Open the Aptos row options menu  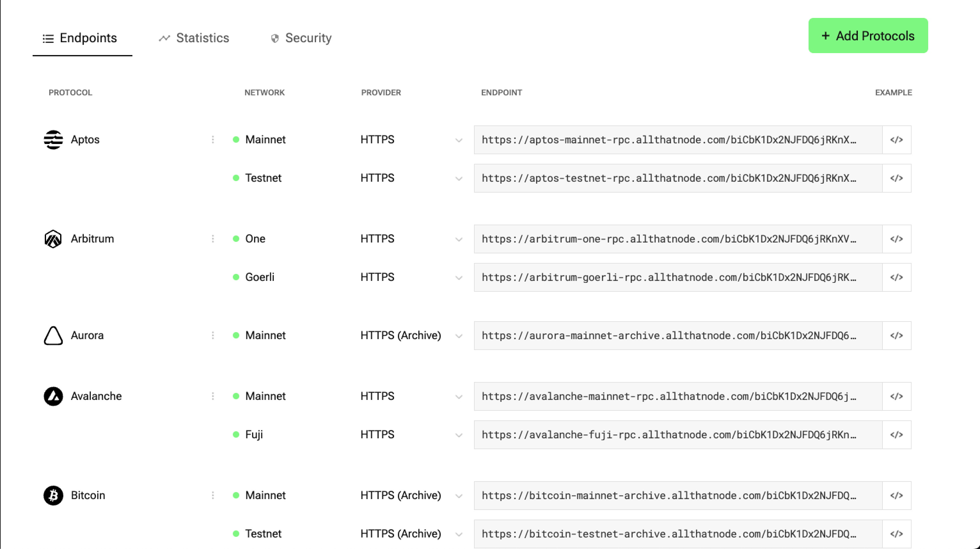pos(213,139)
